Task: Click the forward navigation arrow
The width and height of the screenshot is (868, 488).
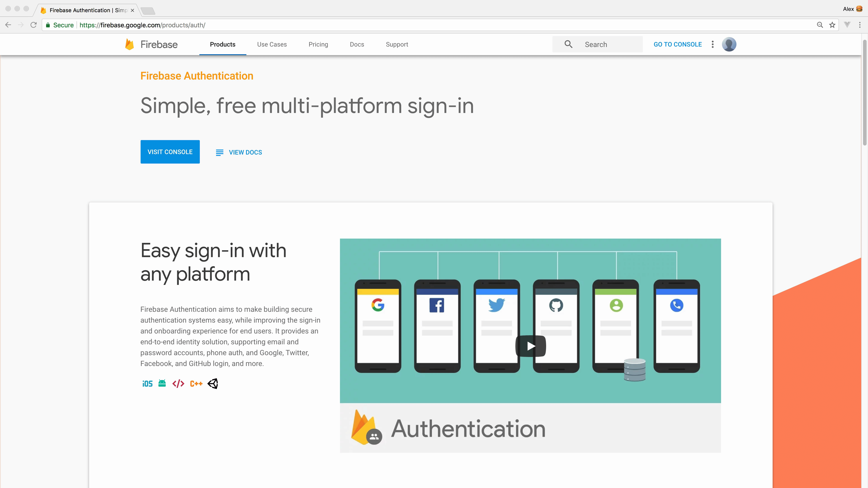Action: 21,25
